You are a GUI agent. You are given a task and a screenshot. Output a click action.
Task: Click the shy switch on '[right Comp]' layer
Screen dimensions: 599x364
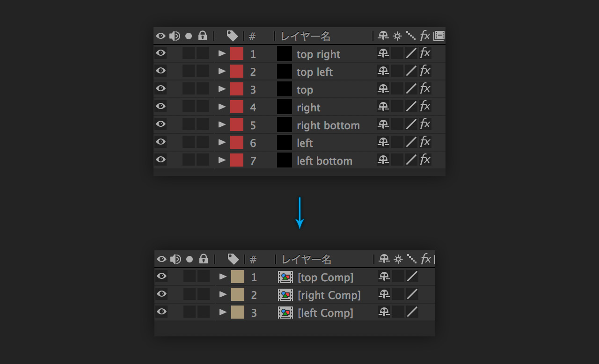coord(384,295)
